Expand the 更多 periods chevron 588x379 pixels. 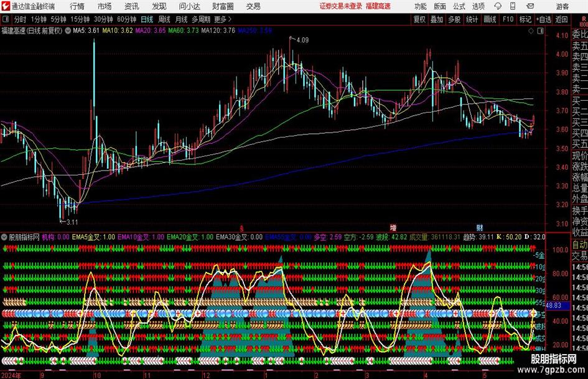(223, 19)
